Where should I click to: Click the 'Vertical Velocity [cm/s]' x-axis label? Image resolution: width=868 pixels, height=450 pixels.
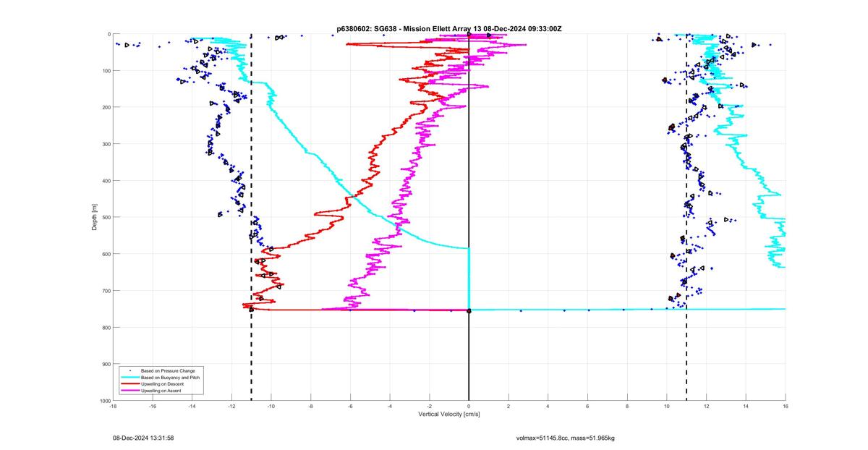[x=449, y=414]
